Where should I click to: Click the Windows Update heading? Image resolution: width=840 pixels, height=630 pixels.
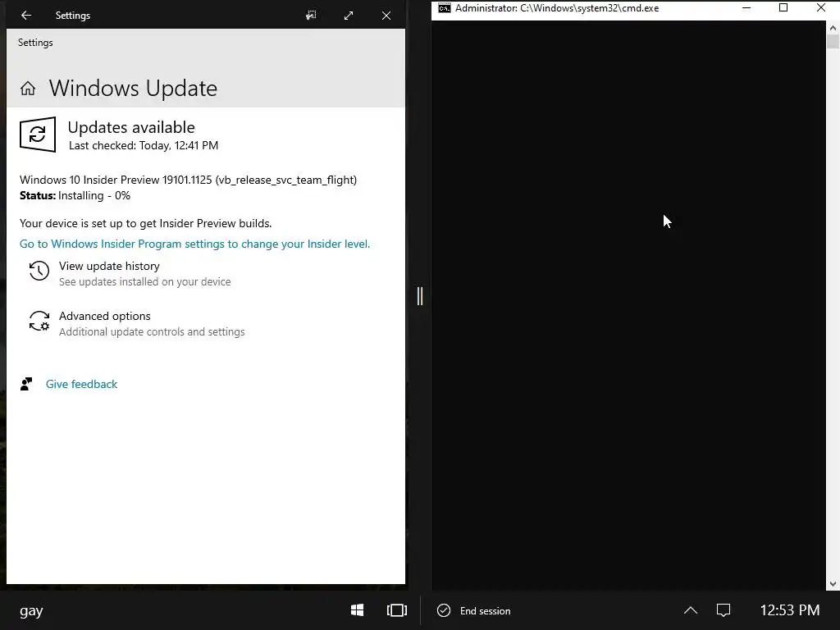point(134,89)
